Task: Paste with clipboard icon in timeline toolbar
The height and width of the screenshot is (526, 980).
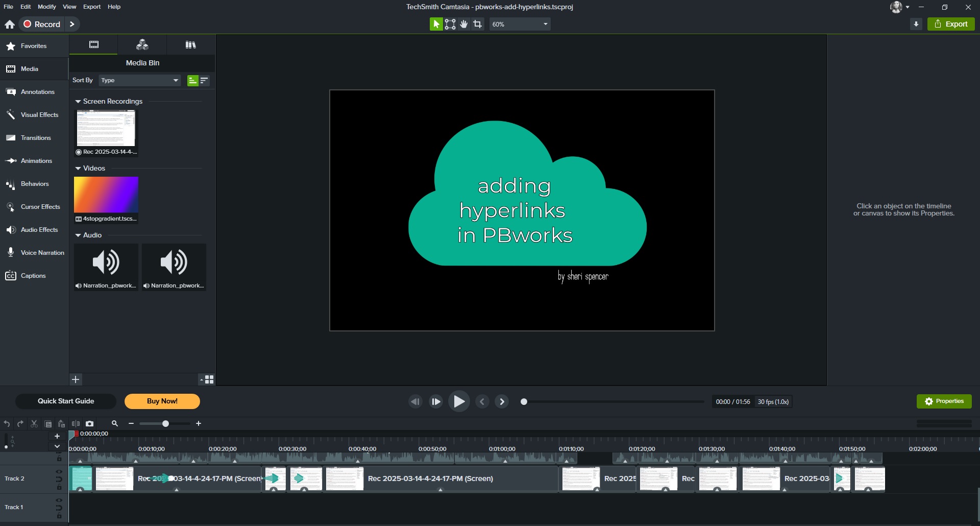Action: click(62, 424)
